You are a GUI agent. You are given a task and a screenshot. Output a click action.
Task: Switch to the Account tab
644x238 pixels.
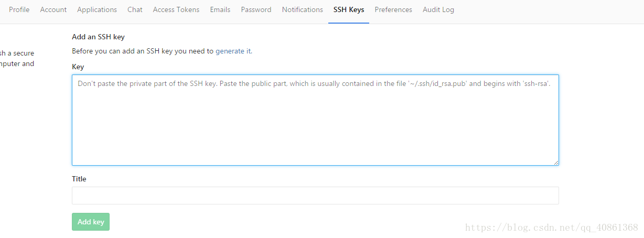(x=53, y=9)
